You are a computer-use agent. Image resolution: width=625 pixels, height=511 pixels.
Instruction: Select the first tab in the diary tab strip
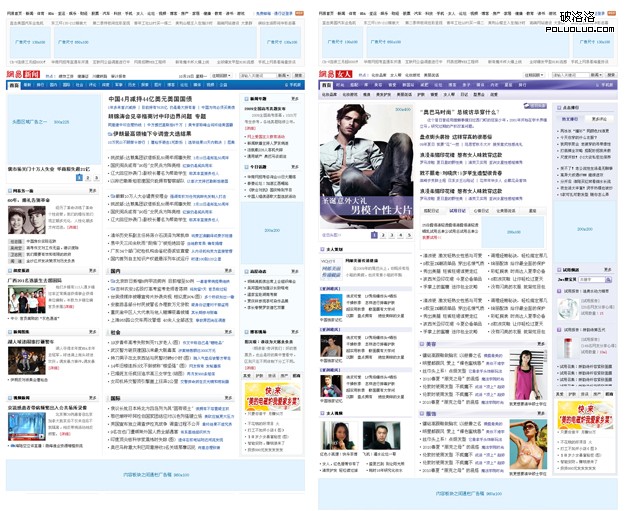point(431,210)
